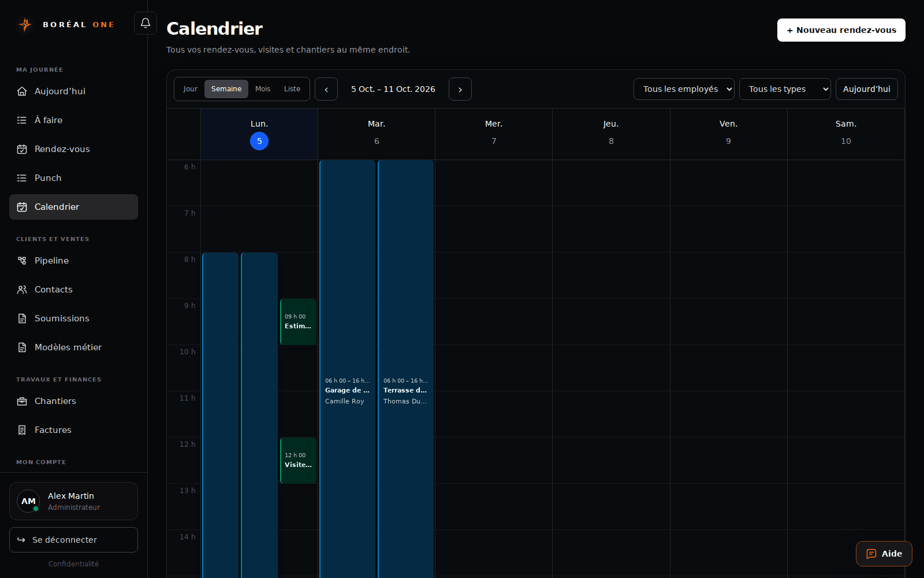
Task: Select the Semaine view tab
Action: (x=226, y=89)
